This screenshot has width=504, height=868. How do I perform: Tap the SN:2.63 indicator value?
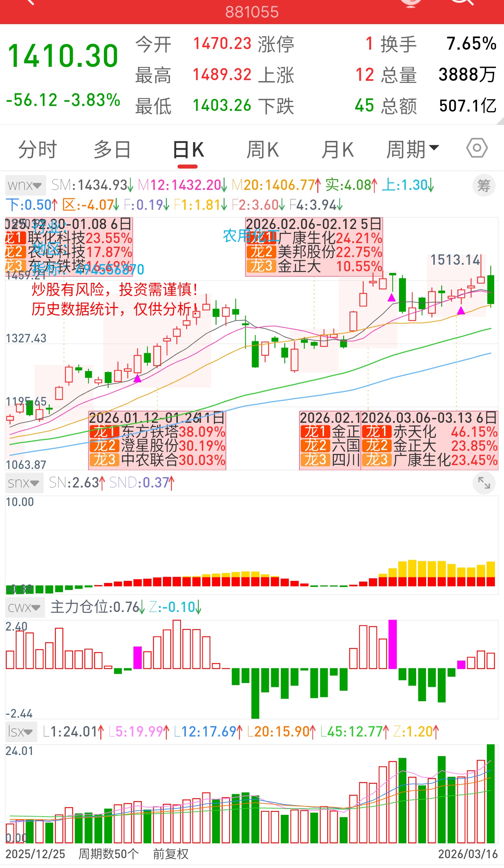coord(77,483)
